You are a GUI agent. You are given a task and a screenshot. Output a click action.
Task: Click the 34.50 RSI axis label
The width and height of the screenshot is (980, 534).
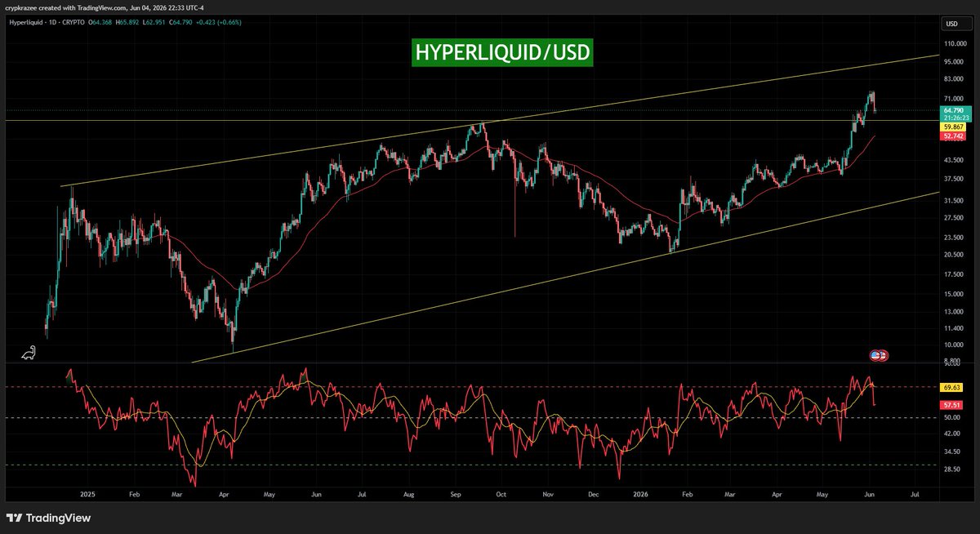952,452
